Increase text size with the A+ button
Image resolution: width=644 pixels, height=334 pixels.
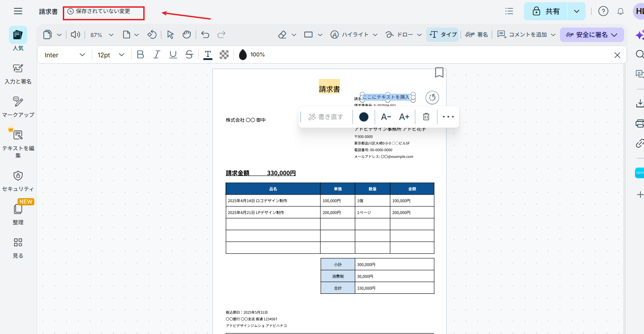click(x=404, y=117)
